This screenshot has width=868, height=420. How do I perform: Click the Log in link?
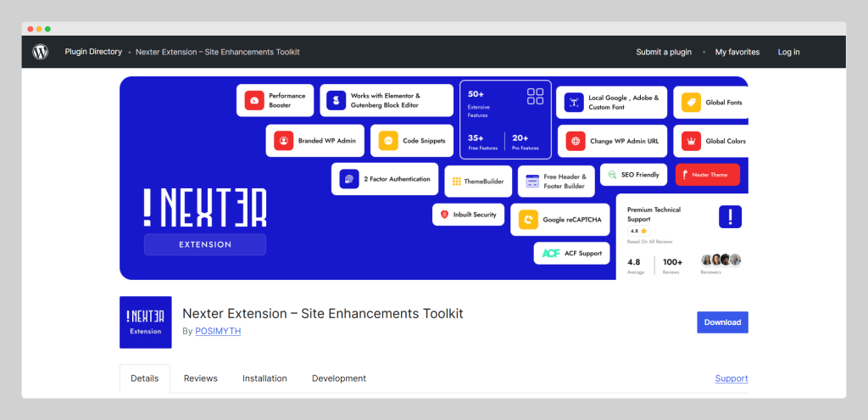coord(789,52)
